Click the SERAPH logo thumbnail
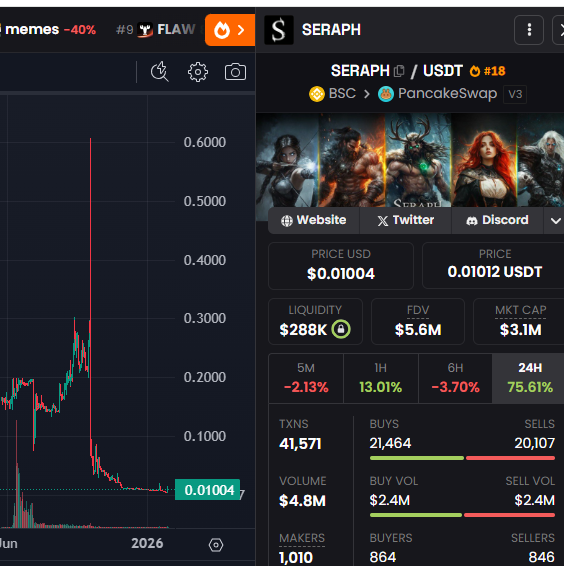This screenshot has height=566, width=564. coord(279,30)
